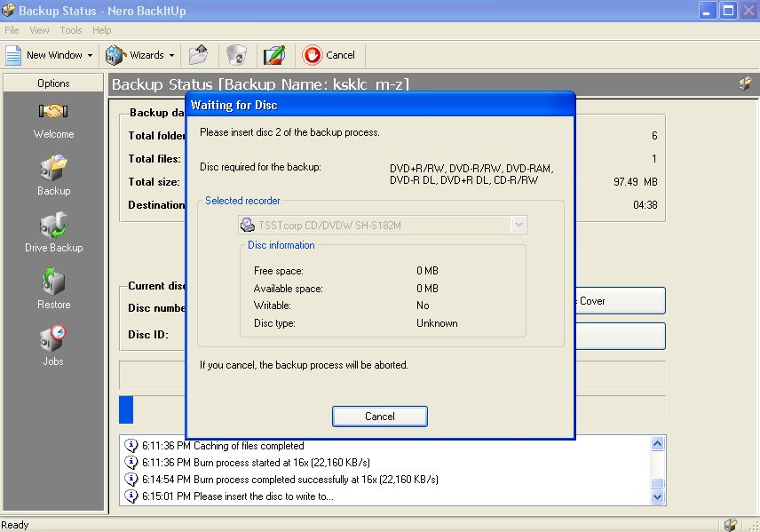Select Jobs in the Options sidebar
The width and height of the screenshot is (760, 532).
coord(53,345)
